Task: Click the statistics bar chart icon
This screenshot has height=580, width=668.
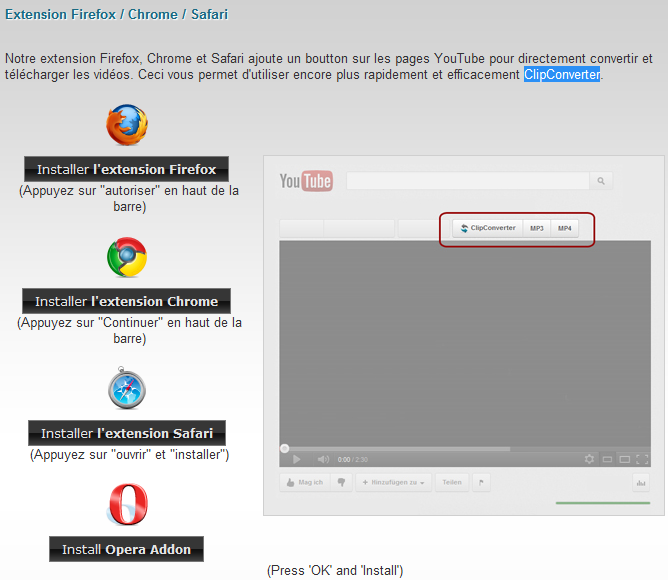Action: click(x=641, y=482)
